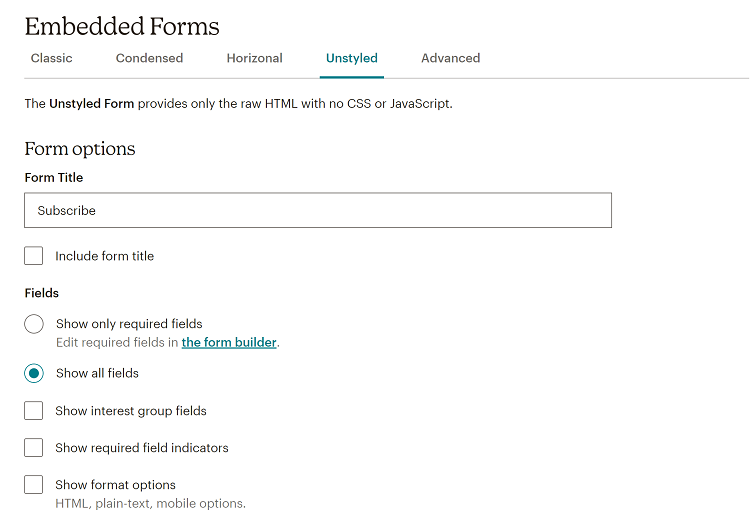Enable the Include form title checkbox

[34, 256]
